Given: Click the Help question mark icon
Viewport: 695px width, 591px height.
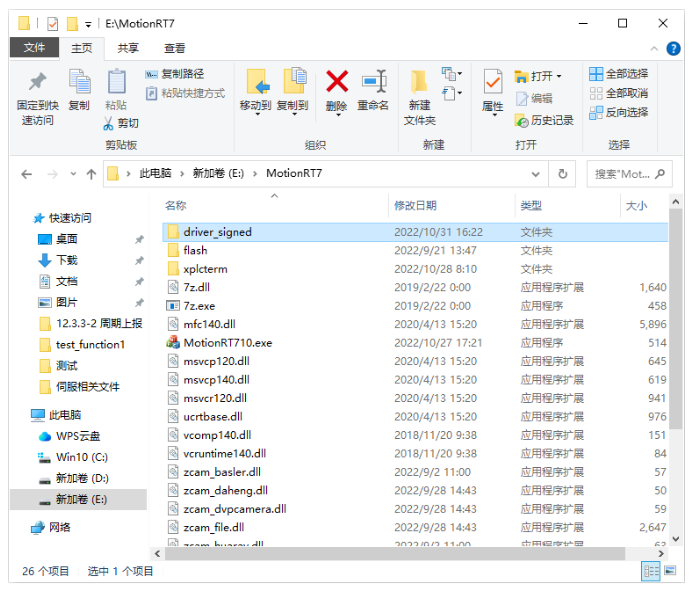Looking at the screenshot, I should pos(673,48).
